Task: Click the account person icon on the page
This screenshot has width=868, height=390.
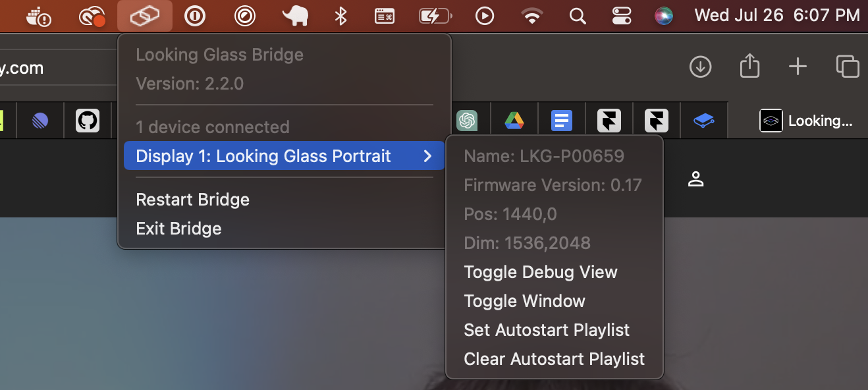Action: [x=695, y=179]
